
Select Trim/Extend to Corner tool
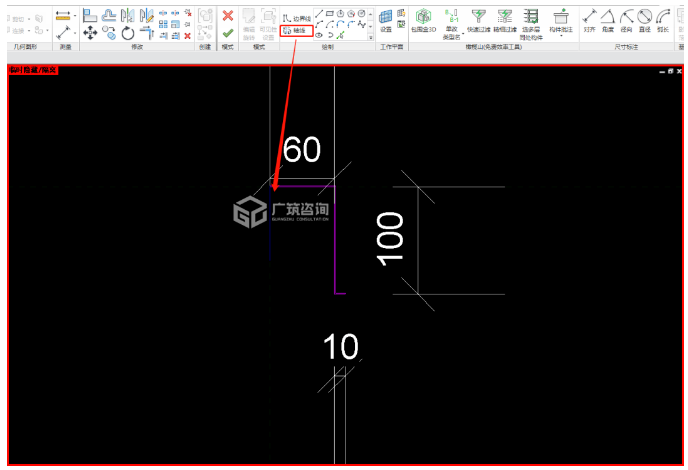pos(147,32)
